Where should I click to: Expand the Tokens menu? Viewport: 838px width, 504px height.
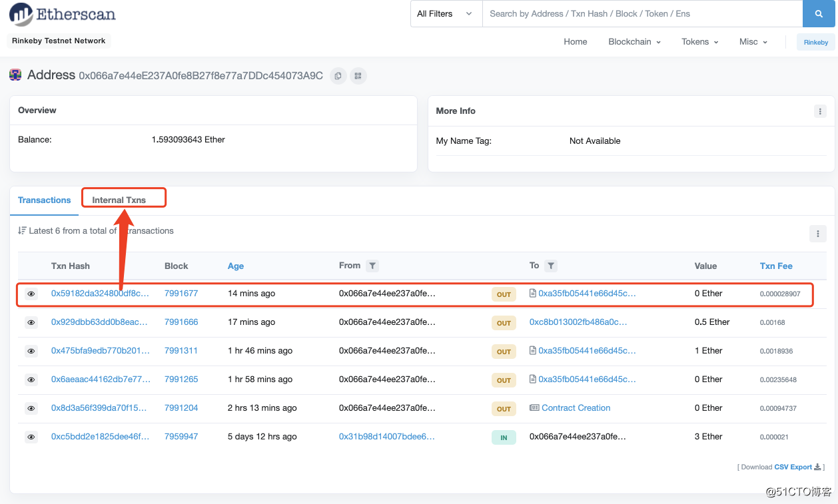(699, 41)
